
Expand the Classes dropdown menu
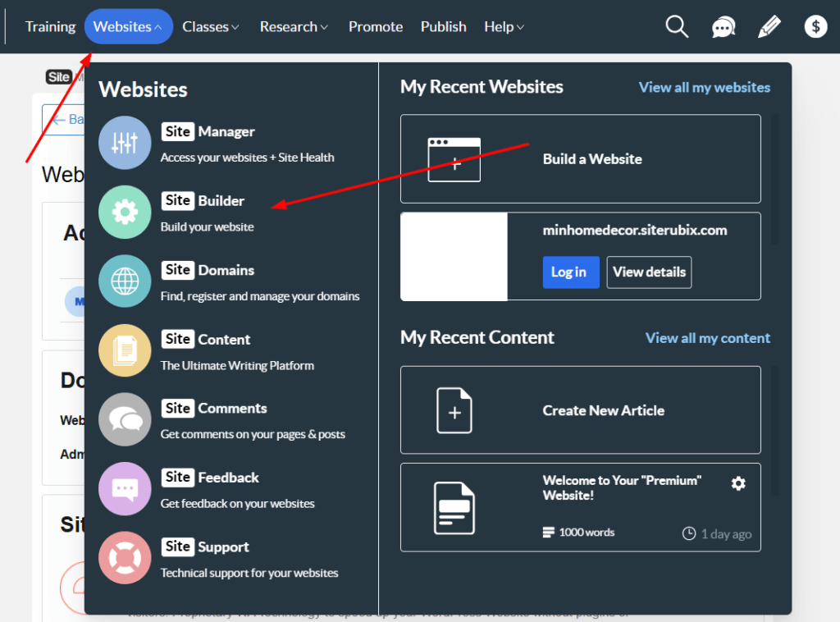pos(211,27)
